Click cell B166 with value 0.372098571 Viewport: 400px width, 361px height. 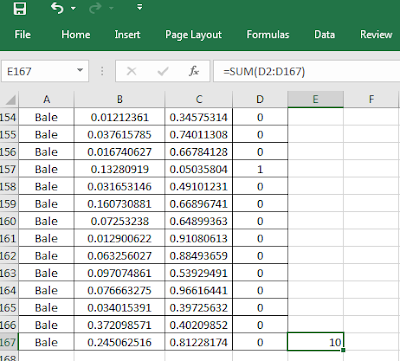119,325
